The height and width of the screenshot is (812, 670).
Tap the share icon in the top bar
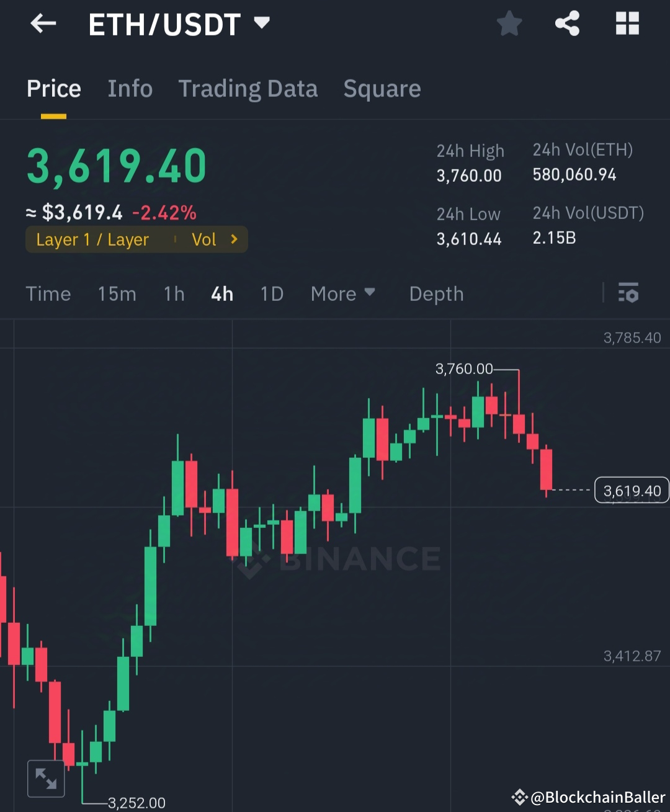coord(566,24)
